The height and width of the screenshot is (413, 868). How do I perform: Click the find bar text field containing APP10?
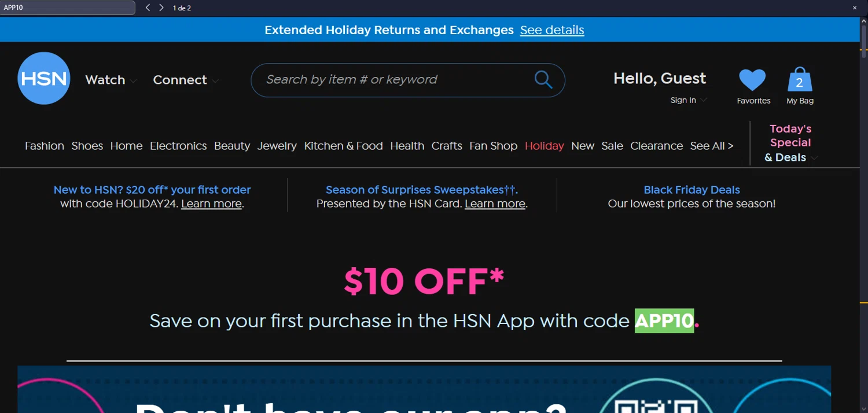67,8
